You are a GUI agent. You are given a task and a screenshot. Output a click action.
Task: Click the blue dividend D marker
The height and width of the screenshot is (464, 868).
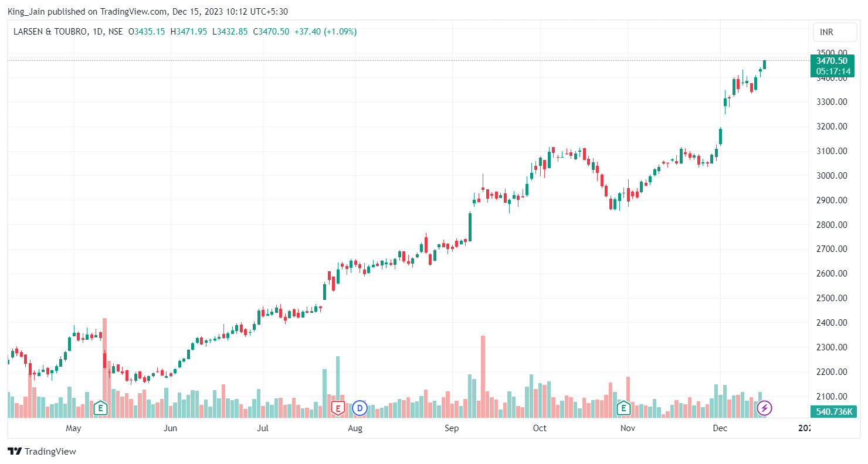point(359,408)
